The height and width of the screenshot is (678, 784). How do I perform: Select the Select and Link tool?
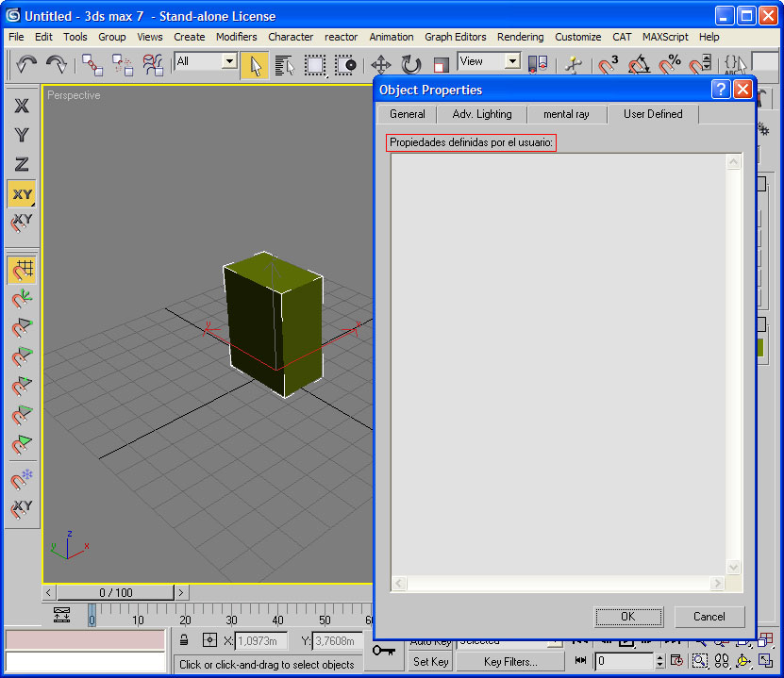click(x=92, y=65)
